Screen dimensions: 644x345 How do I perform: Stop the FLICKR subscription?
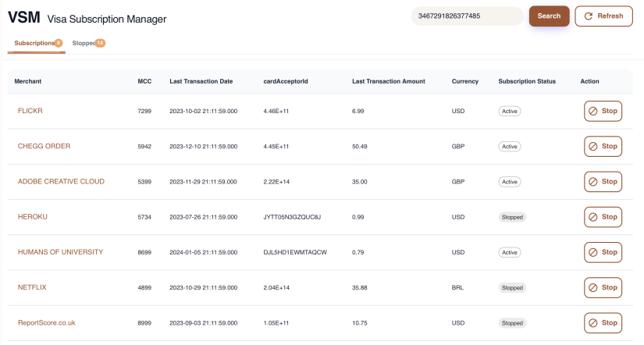tap(603, 112)
